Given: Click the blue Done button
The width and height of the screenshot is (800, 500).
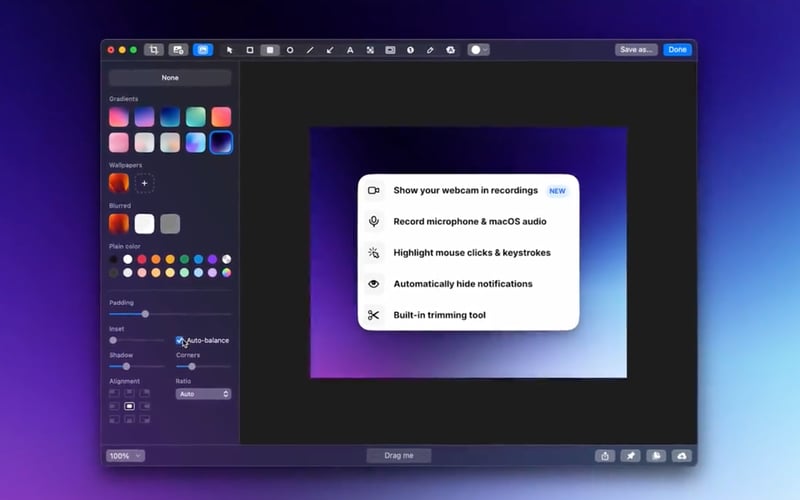Looking at the screenshot, I should (x=678, y=49).
